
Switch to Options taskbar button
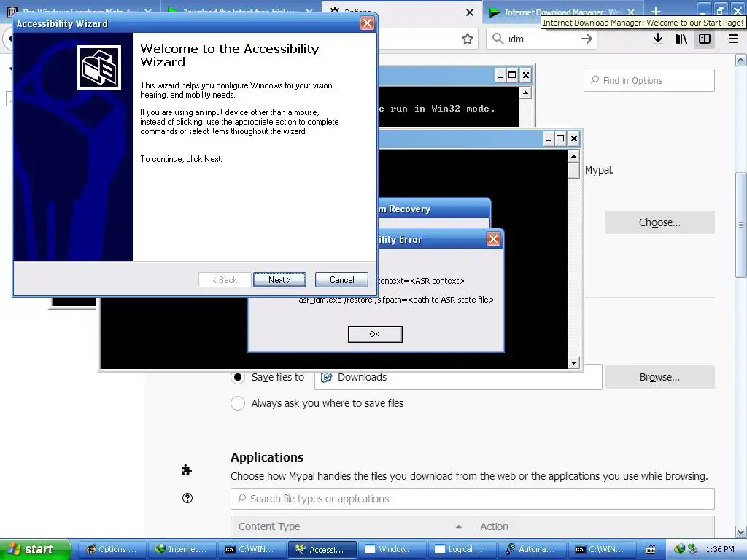(111, 550)
